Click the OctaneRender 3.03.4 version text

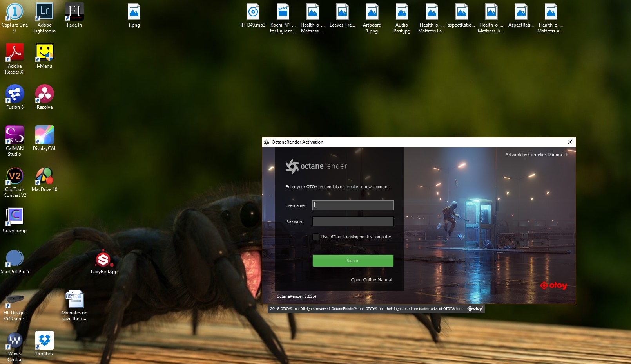coord(296,296)
